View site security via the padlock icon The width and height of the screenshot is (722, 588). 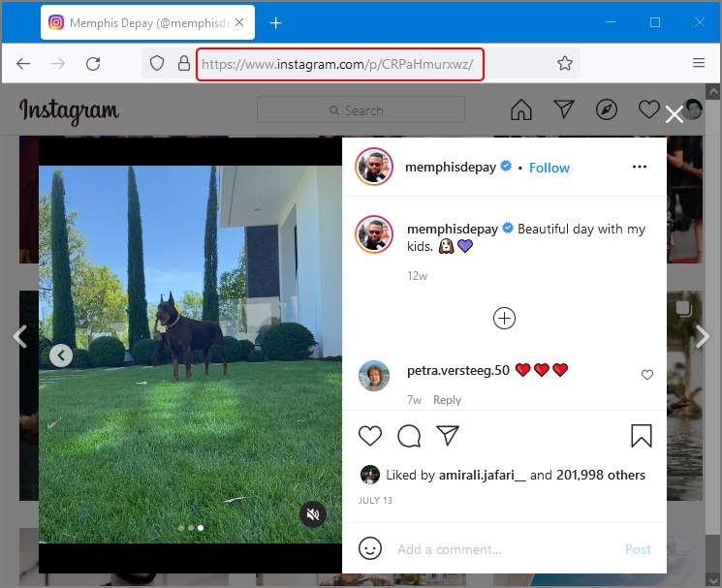pyautogui.click(x=184, y=64)
